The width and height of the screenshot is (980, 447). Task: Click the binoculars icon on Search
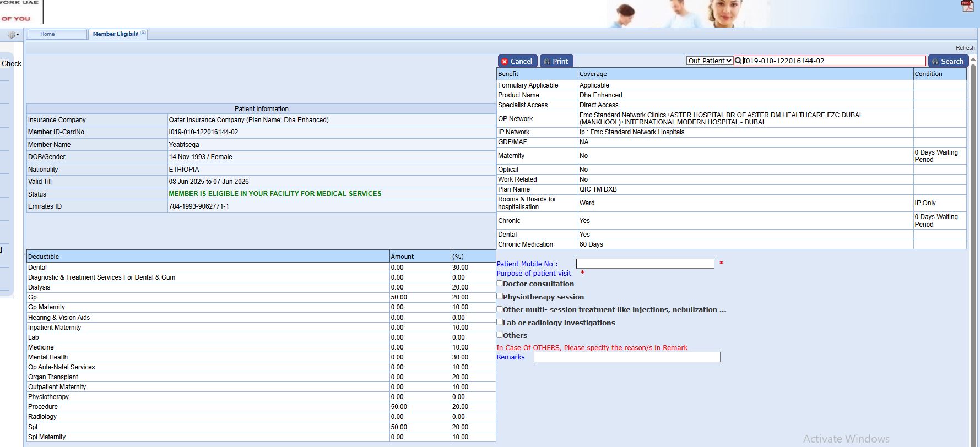tap(935, 62)
